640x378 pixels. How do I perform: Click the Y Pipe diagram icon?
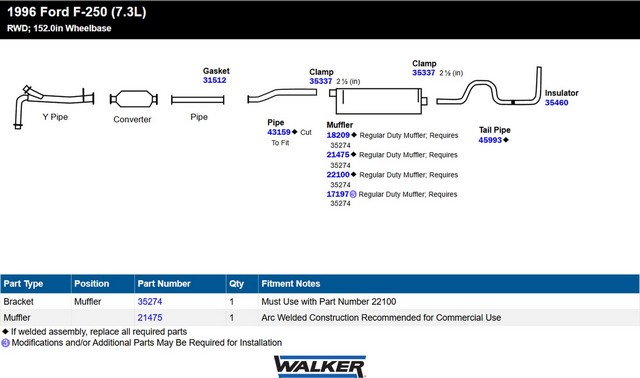[x=54, y=107]
